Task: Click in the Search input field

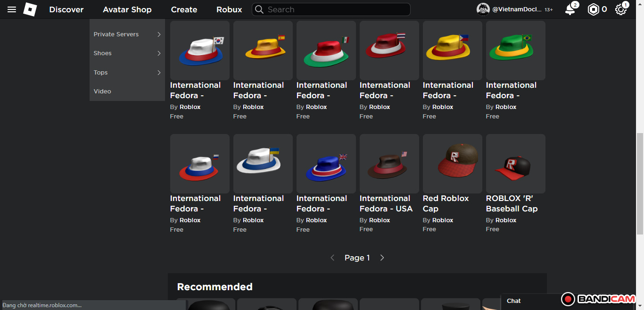Action: (336, 9)
